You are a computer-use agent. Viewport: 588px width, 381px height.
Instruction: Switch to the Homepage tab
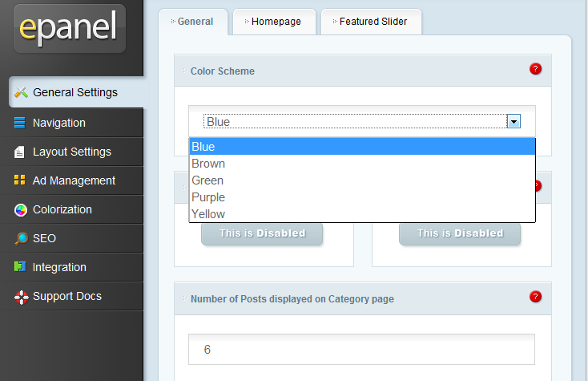274,22
